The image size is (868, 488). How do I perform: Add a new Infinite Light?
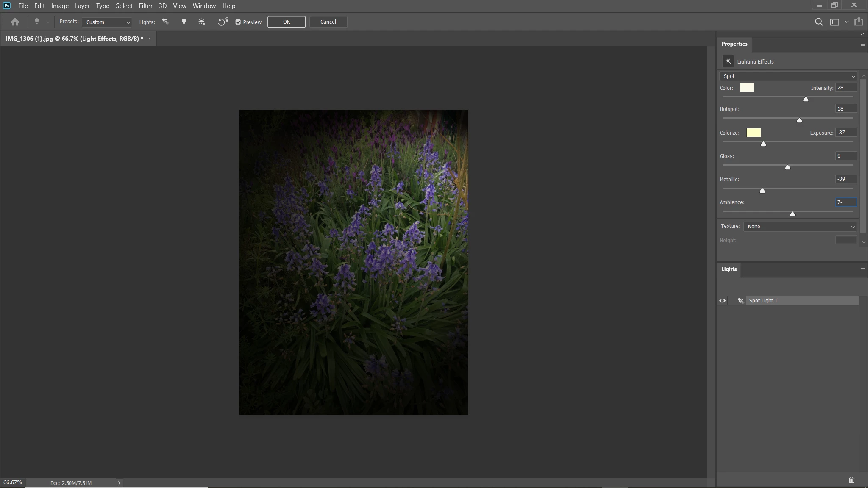tap(201, 22)
